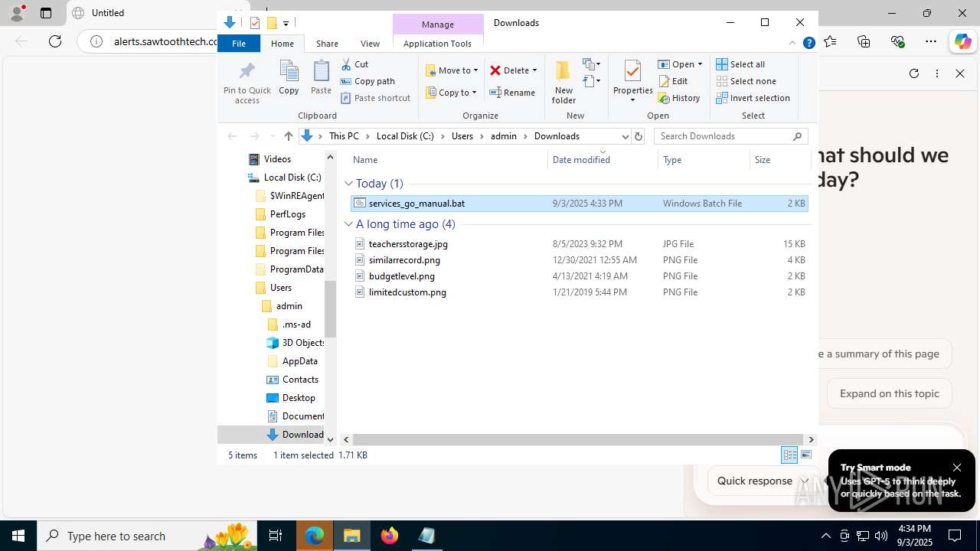Screen dimensions: 980x551
Task: Cut the selected file
Action: point(354,64)
